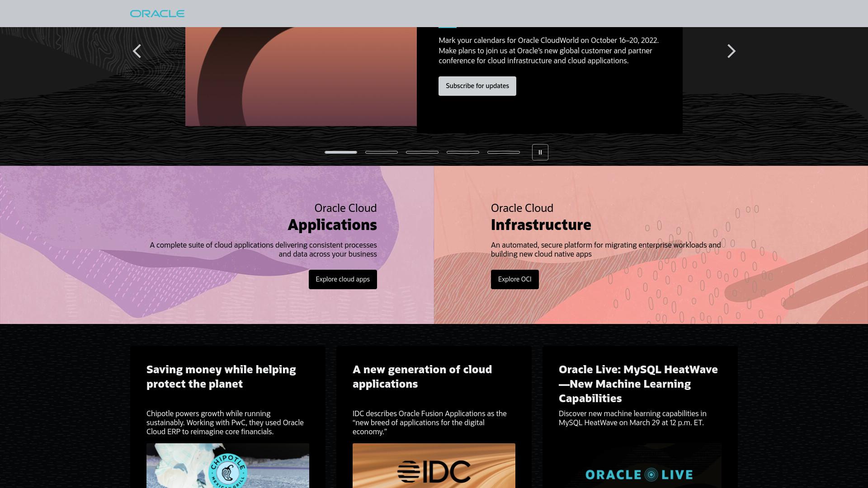Click the Oracle Cloud Infrastructure heading
The image size is (868, 488).
[x=541, y=217]
